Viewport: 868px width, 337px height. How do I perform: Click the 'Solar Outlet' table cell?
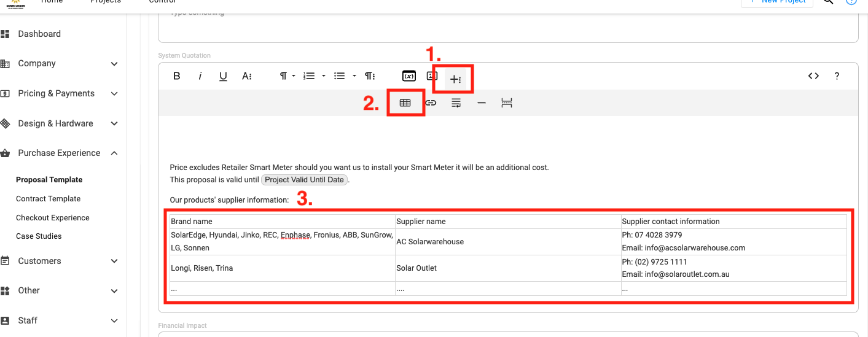click(x=508, y=268)
